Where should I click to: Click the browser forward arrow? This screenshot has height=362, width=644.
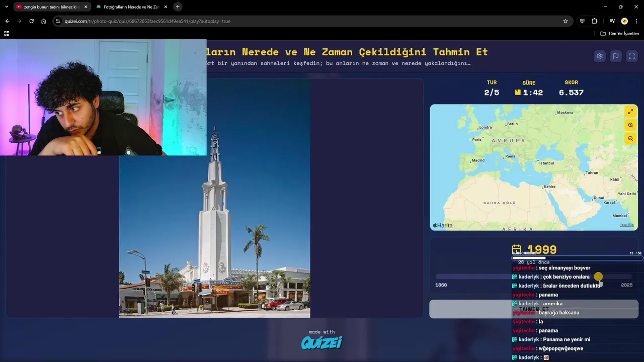coord(19,21)
